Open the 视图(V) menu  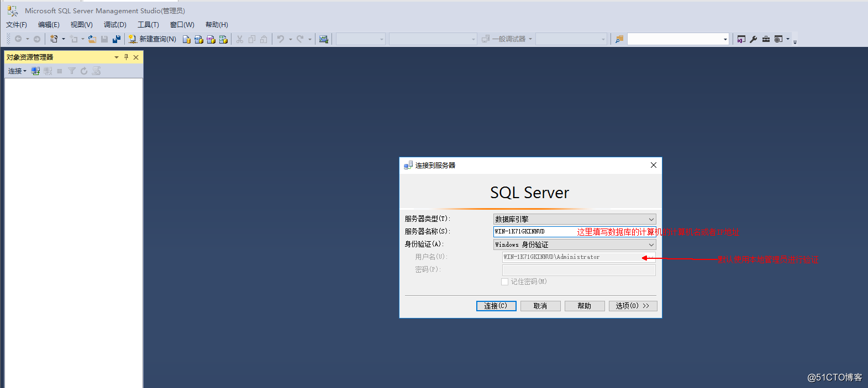[81, 25]
